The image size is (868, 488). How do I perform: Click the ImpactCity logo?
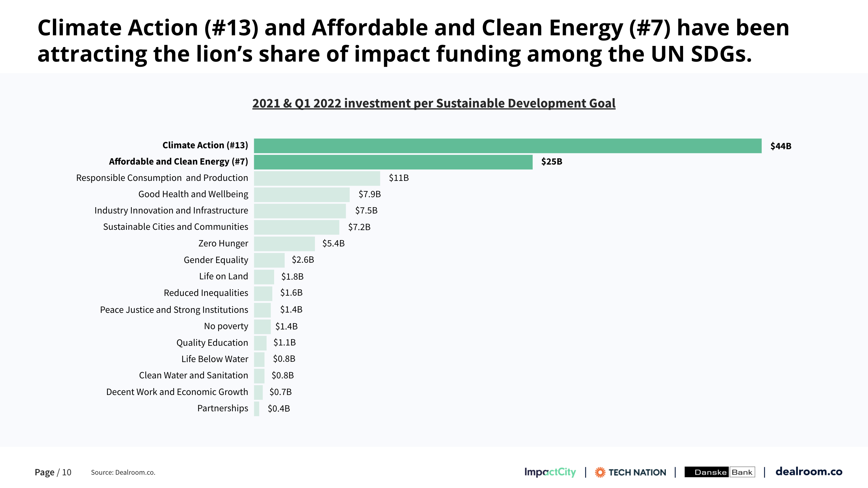pyautogui.click(x=550, y=472)
